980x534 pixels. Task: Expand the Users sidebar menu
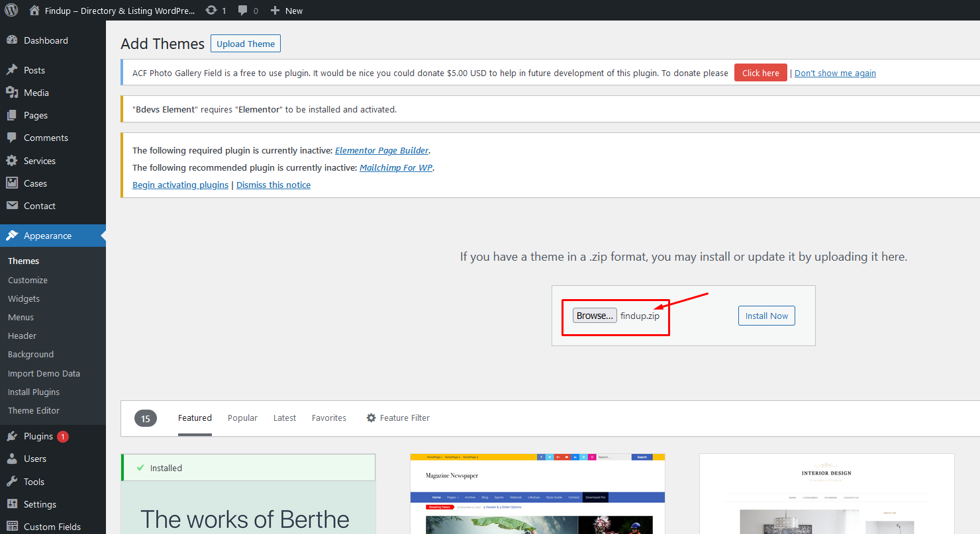pyautogui.click(x=35, y=459)
